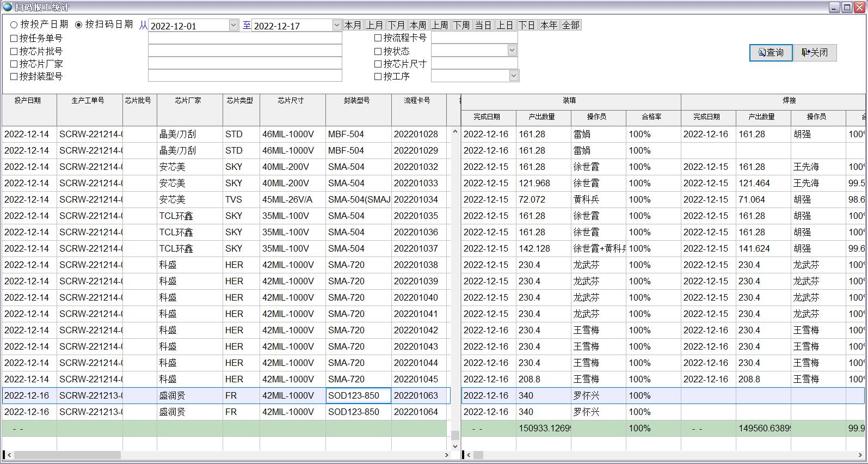Click the 关闭 close button

point(815,53)
